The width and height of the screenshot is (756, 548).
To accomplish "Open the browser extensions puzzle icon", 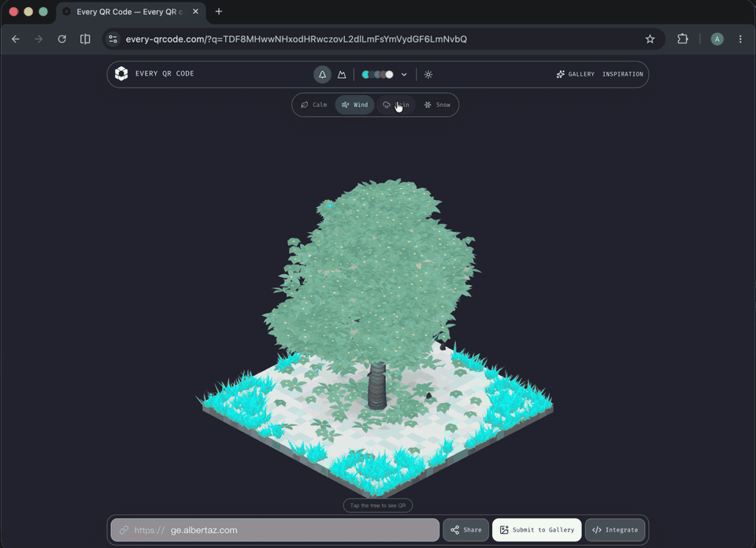I will click(683, 39).
